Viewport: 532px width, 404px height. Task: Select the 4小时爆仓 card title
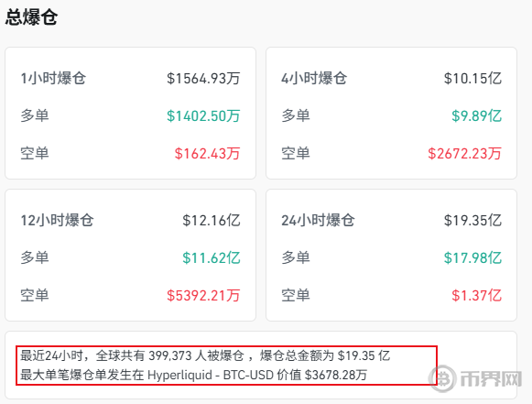point(314,79)
